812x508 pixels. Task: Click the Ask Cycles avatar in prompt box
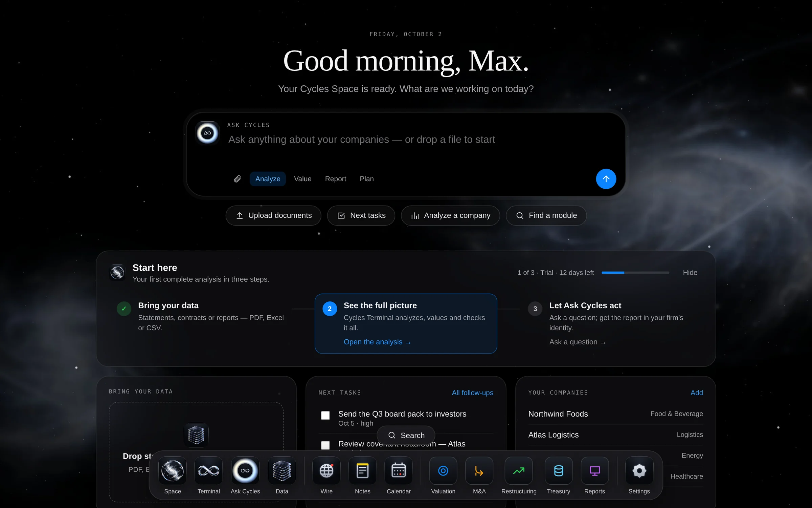pos(207,133)
